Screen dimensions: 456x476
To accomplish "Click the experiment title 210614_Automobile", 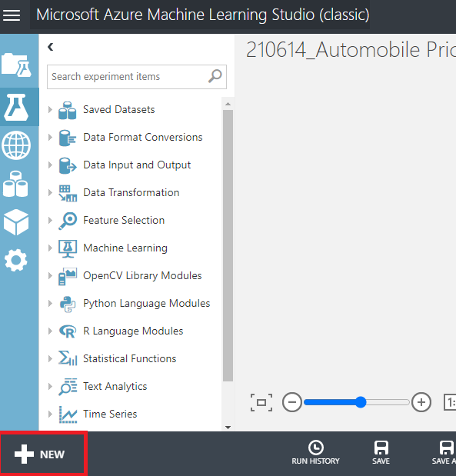I will coord(351,50).
